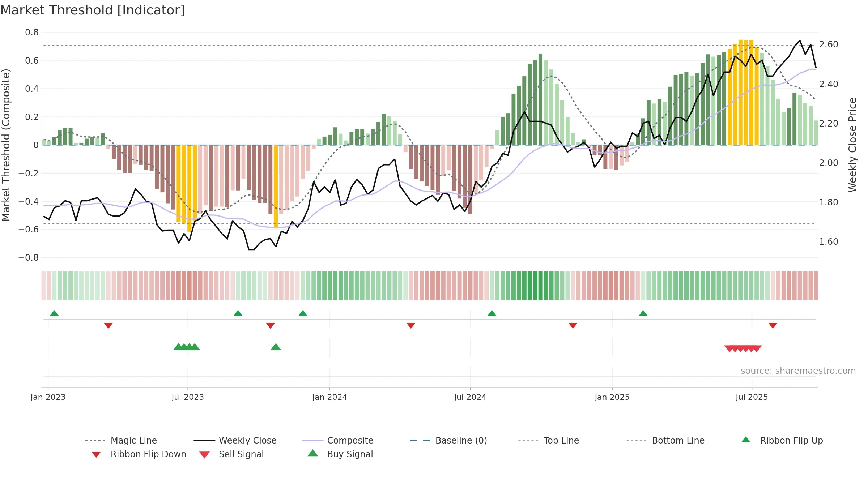Click the red Ribbon Flip Down triangle around October 2023
The width and height of the screenshot is (868, 488).
[270, 326]
